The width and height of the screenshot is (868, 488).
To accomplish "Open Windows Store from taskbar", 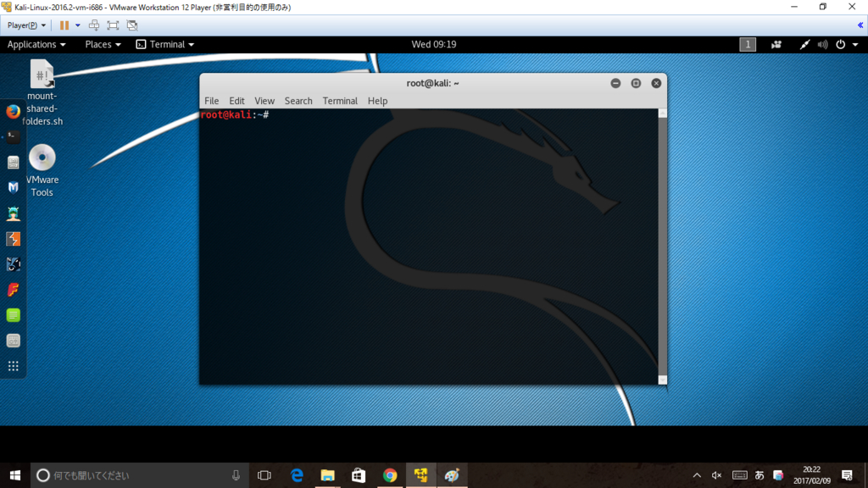I will pyautogui.click(x=359, y=475).
